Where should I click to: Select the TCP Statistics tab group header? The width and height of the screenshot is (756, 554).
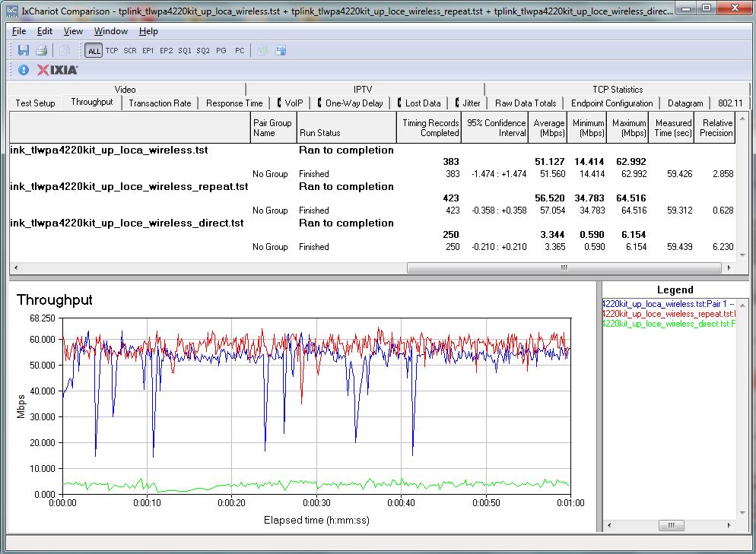(618, 90)
